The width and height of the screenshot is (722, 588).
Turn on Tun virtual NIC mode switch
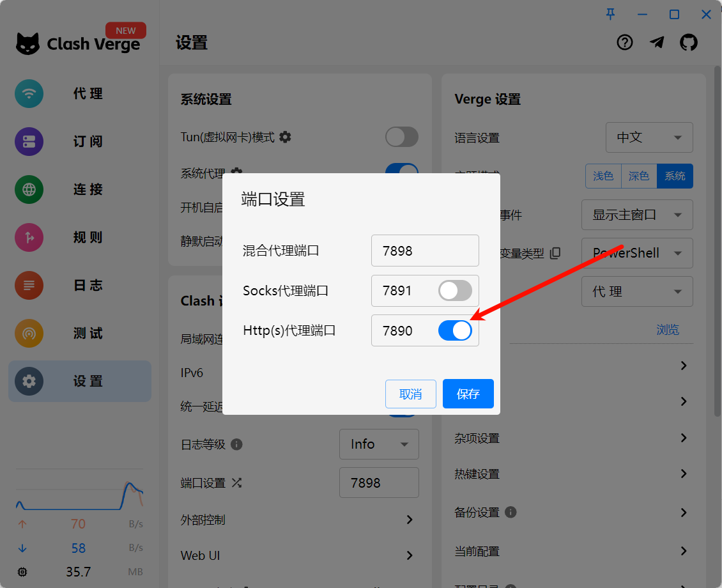401,137
